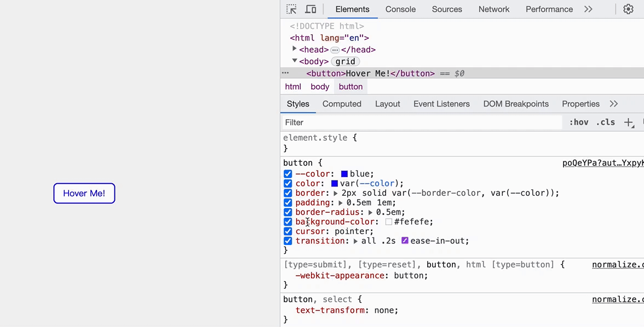Click the element.style rule selector
Viewport: 644px width, 327px height.
315,138
